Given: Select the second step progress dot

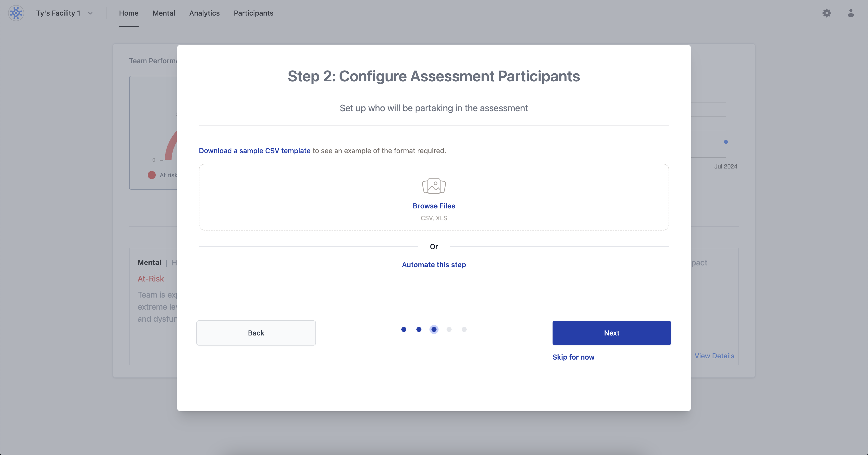Looking at the screenshot, I should [419, 329].
